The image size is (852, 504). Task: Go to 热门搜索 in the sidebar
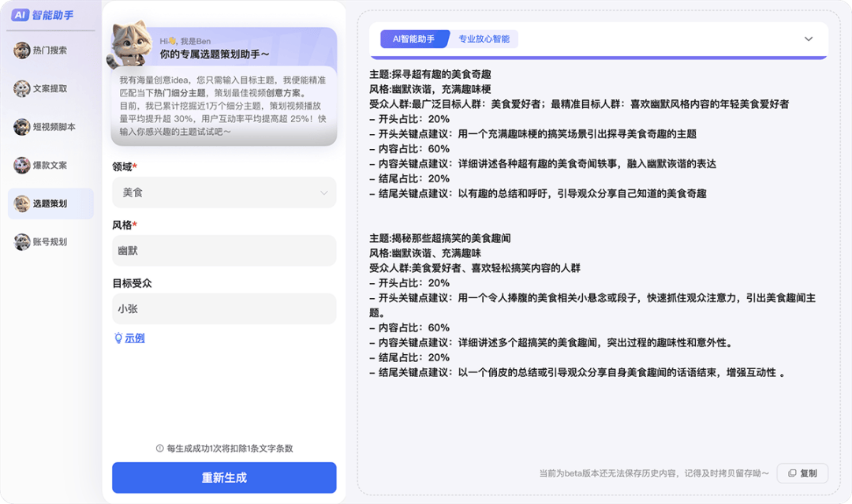[50, 50]
